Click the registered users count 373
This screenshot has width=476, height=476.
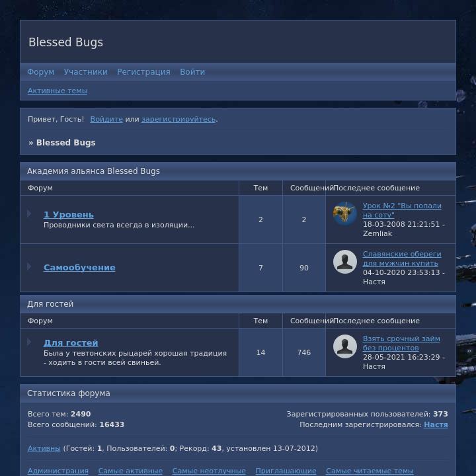click(440, 414)
